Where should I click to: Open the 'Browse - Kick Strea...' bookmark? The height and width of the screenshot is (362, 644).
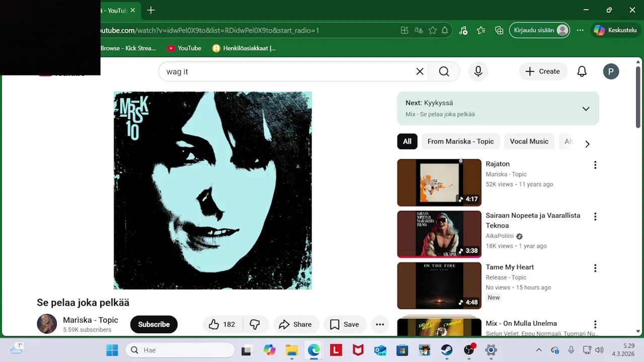[128, 48]
